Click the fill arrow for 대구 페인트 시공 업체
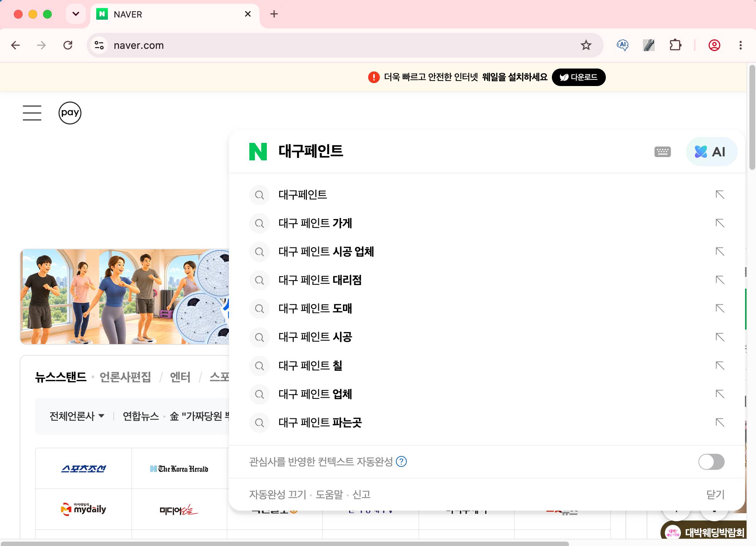Screen dimensions: 756x546 click(x=720, y=251)
